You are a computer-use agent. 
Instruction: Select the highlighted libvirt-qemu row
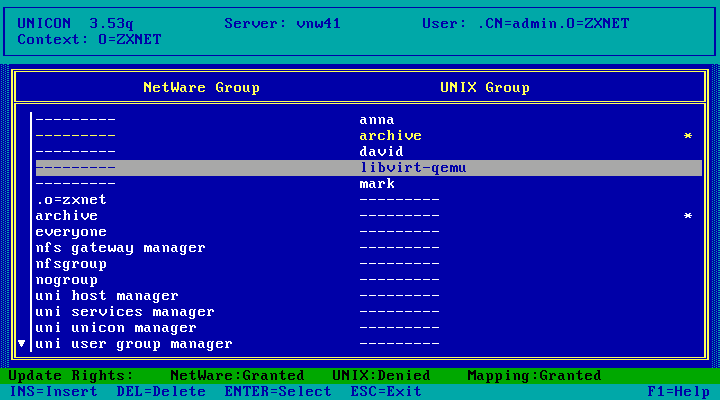[369, 168]
